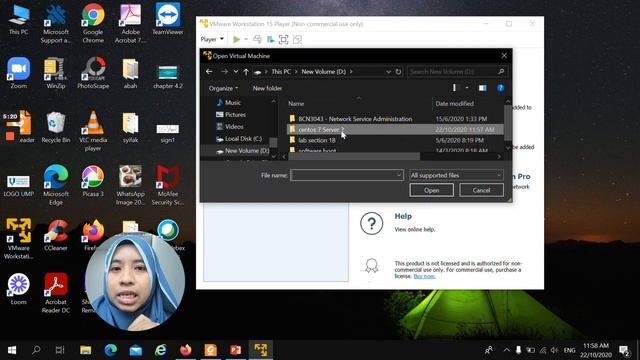This screenshot has height=360, width=640.
Task: Go up one folder level arrow
Action: pos(246,72)
